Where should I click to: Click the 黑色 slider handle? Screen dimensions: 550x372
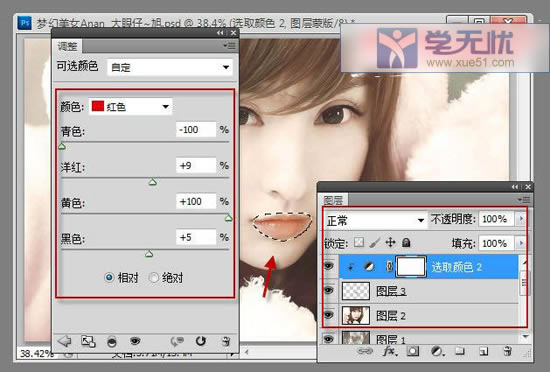pos(149,254)
